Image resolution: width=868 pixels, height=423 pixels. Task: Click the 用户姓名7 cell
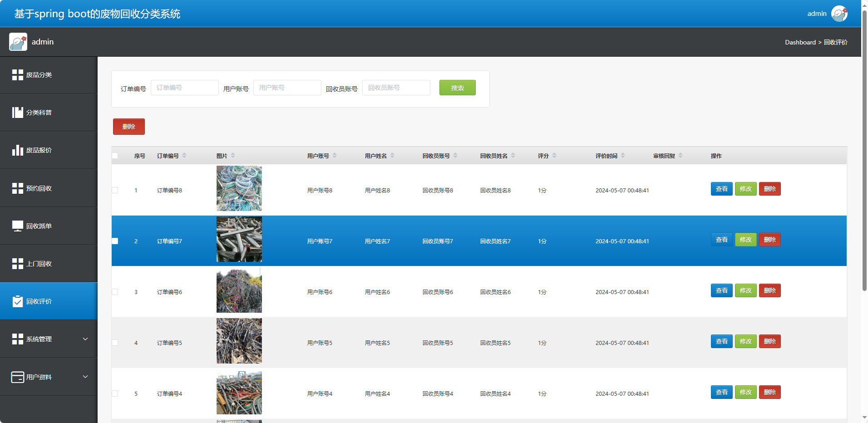click(x=377, y=241)
